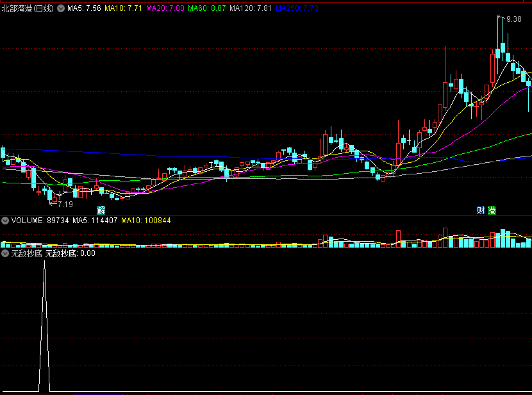Click the 7.19 low price label
Screen dimensions: 532x395
click(65, 205)
